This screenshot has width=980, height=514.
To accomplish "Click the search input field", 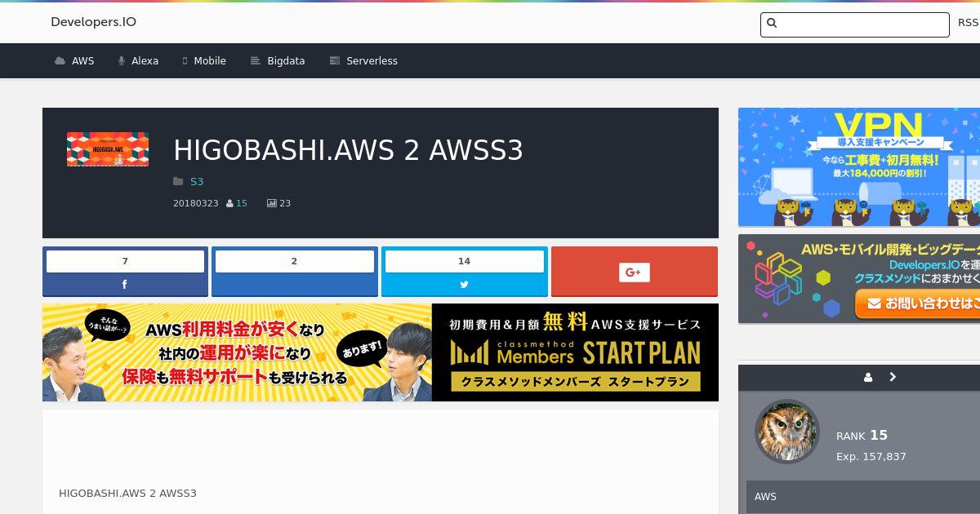I will click(854, 24).
